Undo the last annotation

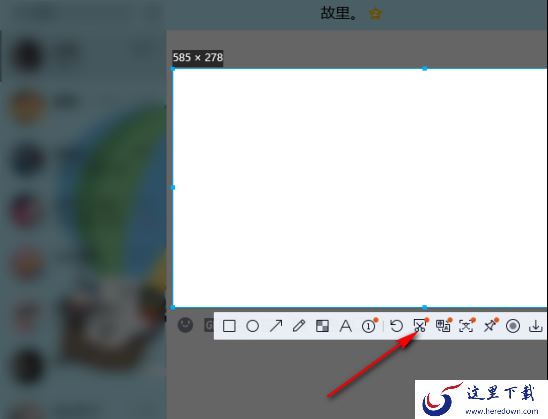point(396,326)
